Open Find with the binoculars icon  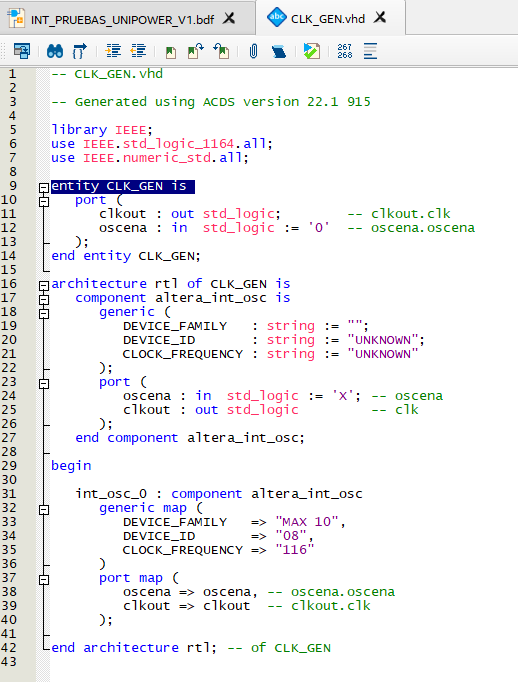coord(55,51)
